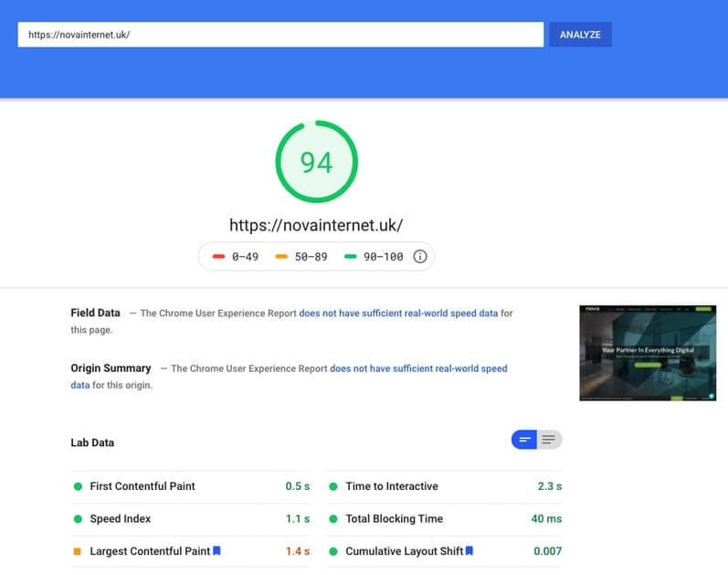Click the 1.4 s Largest Contentful Paint value
Viewport: 728px width, 575px height.
click(298, 551)
